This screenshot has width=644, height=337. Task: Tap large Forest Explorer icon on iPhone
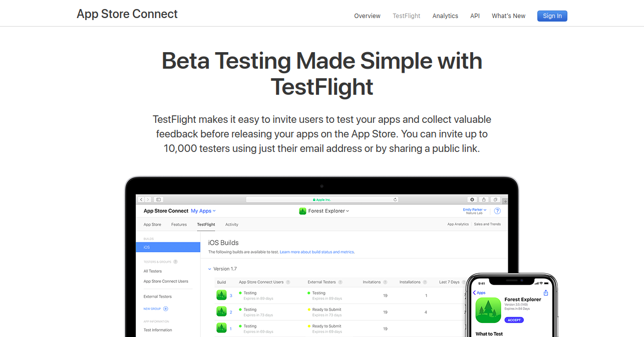coord(488,310)
